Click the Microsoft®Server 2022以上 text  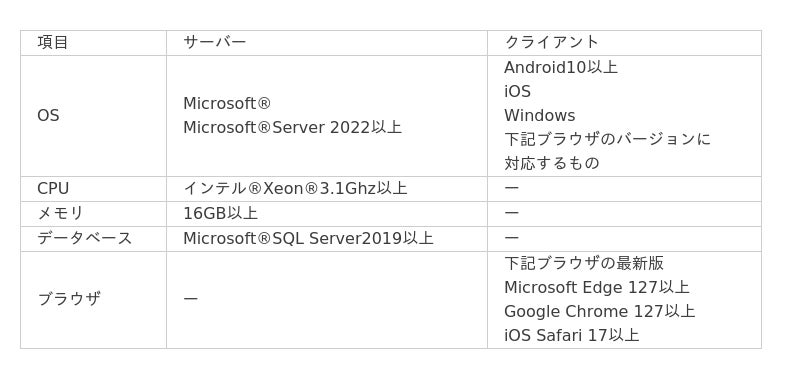293,128
